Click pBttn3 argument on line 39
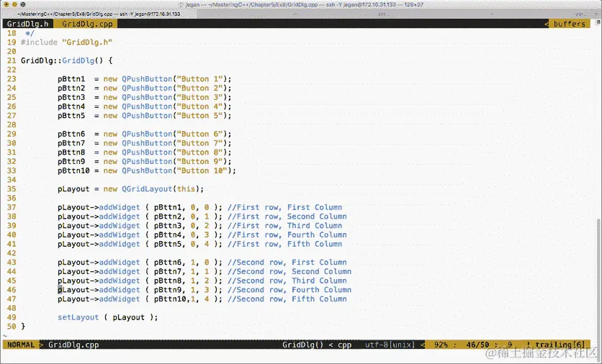Viewport: 602px width, 364px height. 167,226
